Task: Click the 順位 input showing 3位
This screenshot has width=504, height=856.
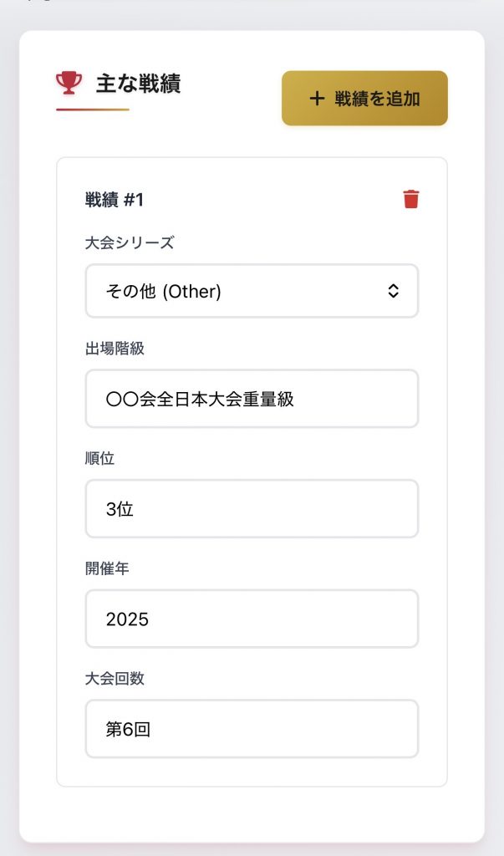Action: click(x=252, y=508)
